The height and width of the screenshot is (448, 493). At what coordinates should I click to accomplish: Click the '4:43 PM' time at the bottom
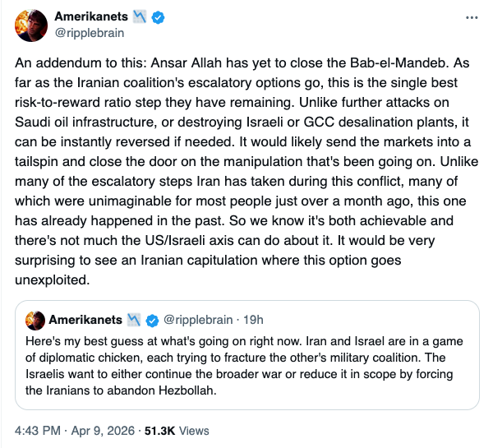[39, 429]
